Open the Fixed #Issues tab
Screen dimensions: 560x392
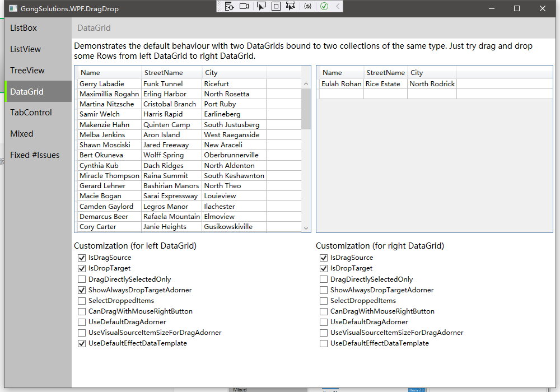click(x=38, y=155)
